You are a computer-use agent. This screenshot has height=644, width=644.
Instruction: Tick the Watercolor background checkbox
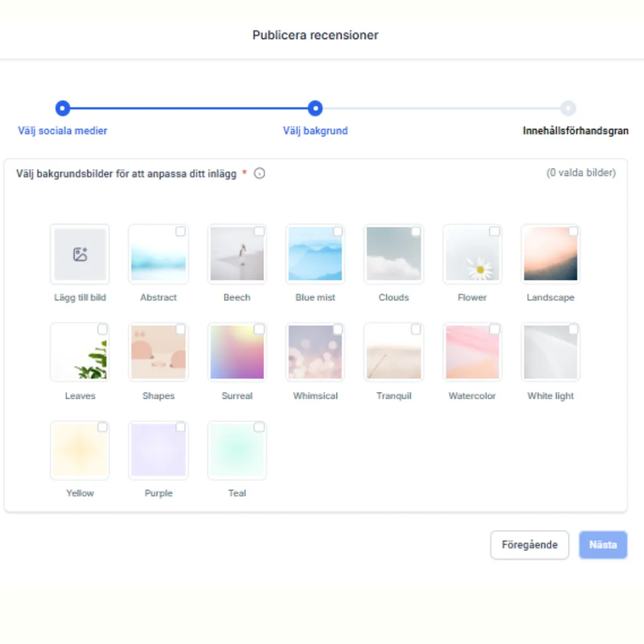tap(494, 330)
